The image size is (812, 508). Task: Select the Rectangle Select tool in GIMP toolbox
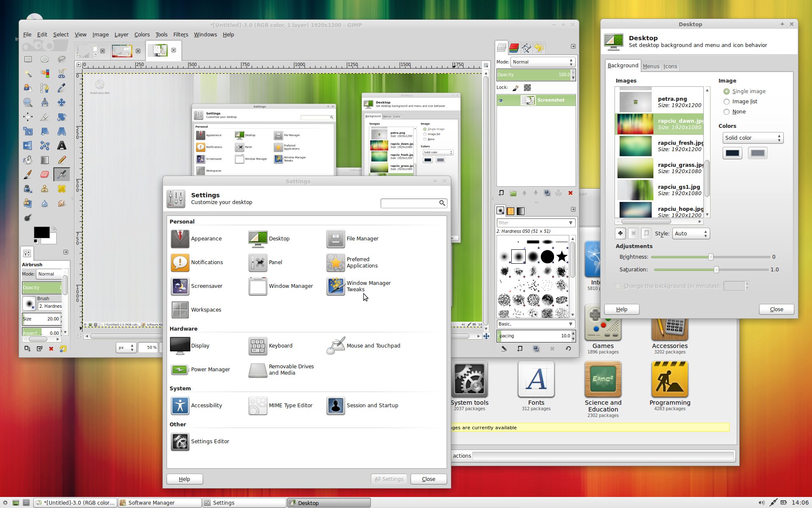tap(28, 59)
